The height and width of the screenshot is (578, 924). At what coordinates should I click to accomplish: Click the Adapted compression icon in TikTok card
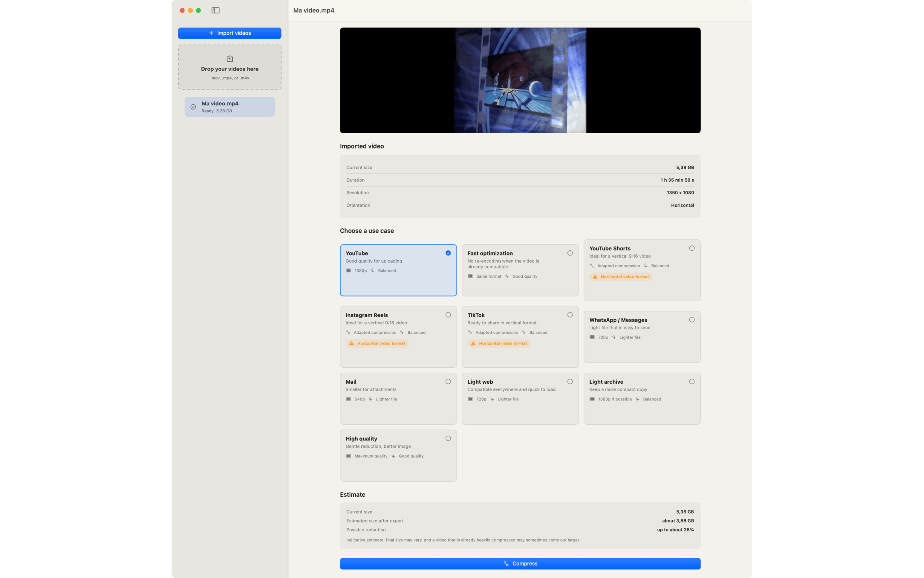click(470, 333)
